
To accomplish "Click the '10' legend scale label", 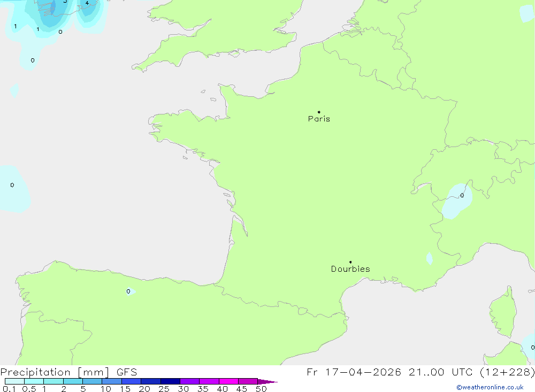I will click(x=106, y=389).
